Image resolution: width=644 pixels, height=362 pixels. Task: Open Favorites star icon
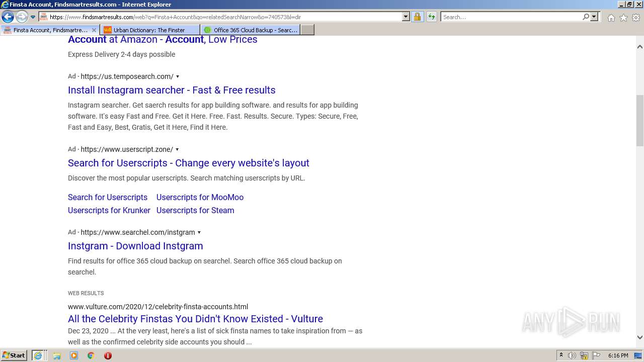click(623, 18)
